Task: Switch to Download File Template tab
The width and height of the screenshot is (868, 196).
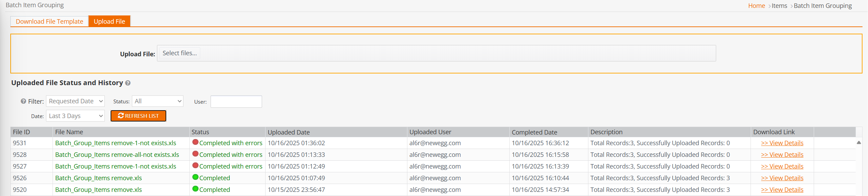Action: pyautogui.click(x=49, y=21)
